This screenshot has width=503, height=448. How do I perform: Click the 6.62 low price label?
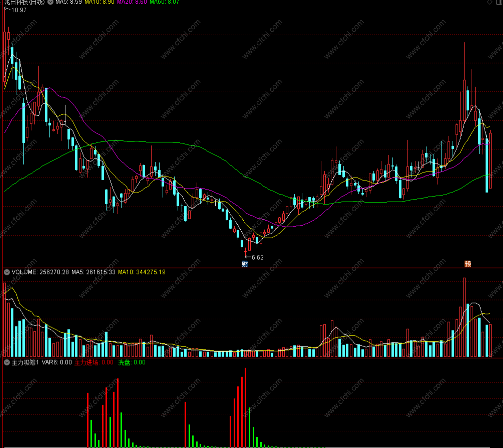click(x=258, y=257)
